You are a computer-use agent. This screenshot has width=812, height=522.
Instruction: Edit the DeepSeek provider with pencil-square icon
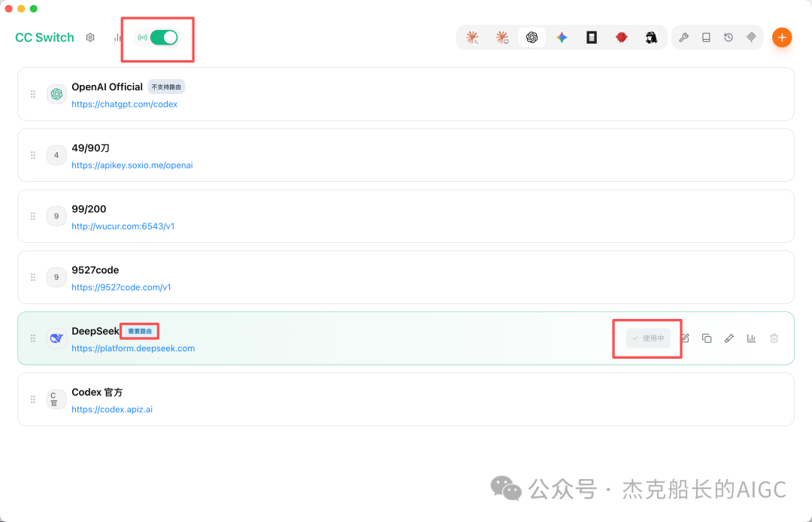pos(685,338)
